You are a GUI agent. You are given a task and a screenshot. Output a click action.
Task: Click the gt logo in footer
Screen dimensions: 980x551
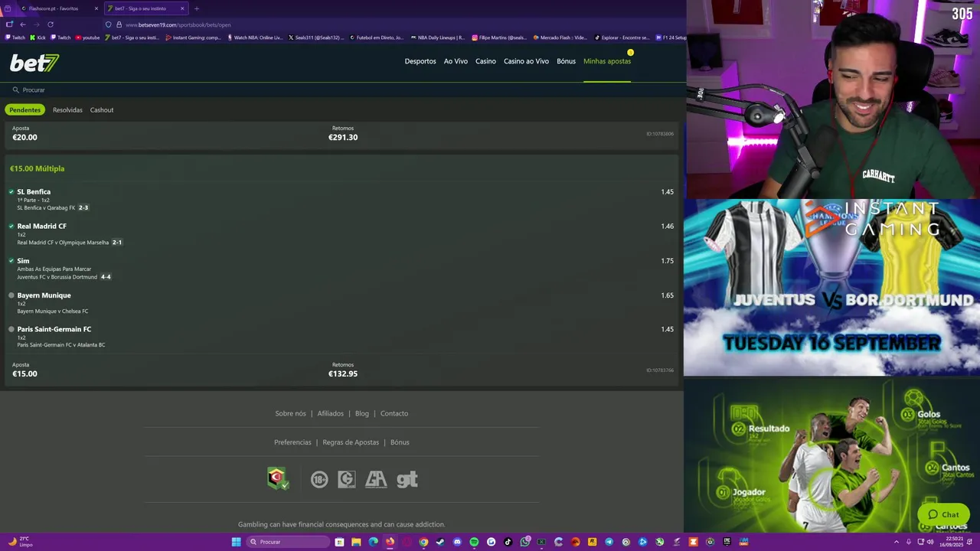[407, 480]
